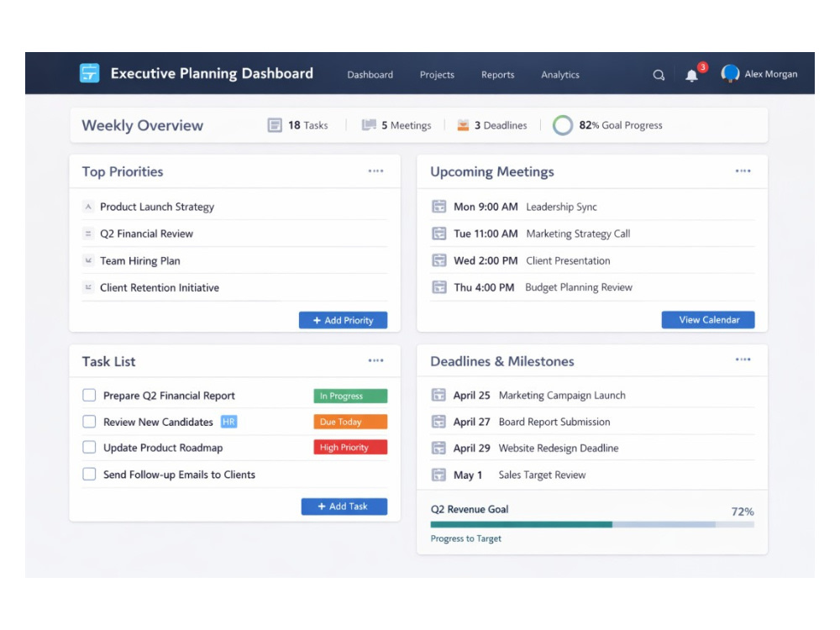Open the Client Presentation meeting

[592, 260]
